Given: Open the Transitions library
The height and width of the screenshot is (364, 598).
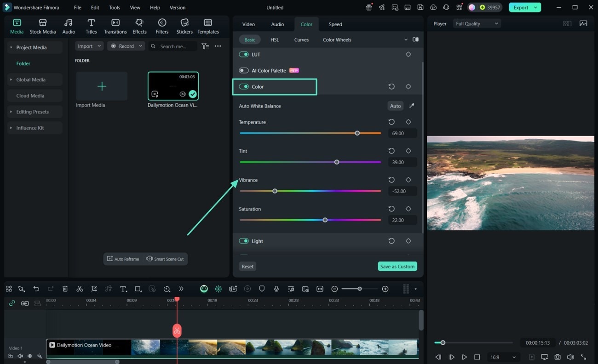Looking at the screenshot, I should 115,27.
